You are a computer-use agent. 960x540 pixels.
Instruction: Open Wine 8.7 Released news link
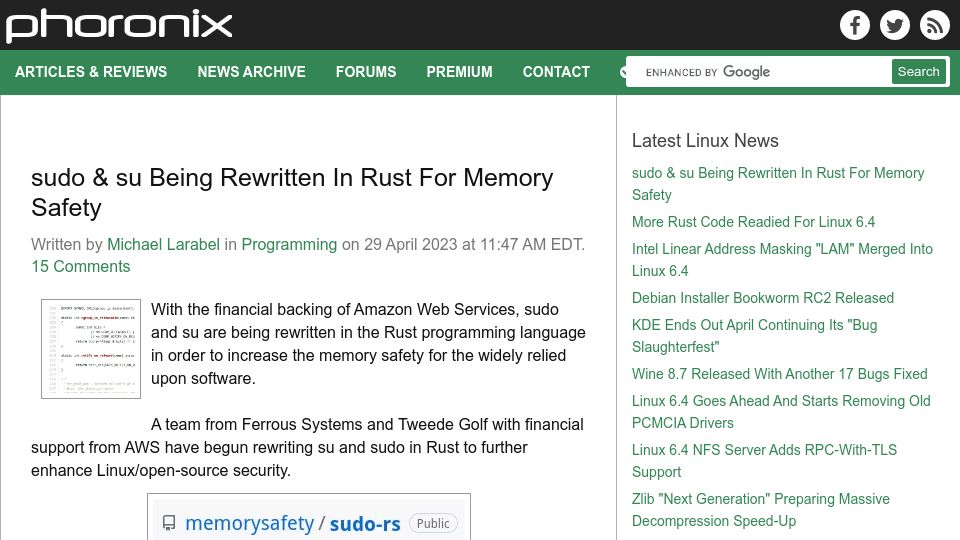point(779,373)
